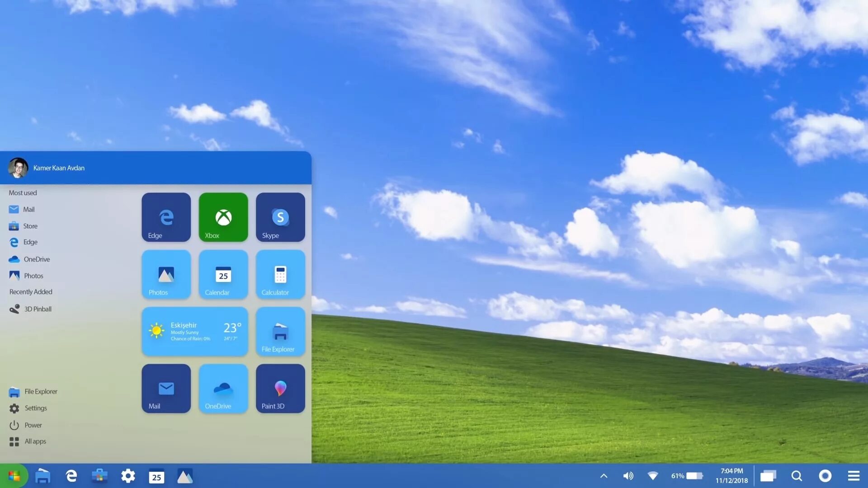The image size is (868, 488).
Task: Open the Xbox app tile
Action: [x=223, y=216]
